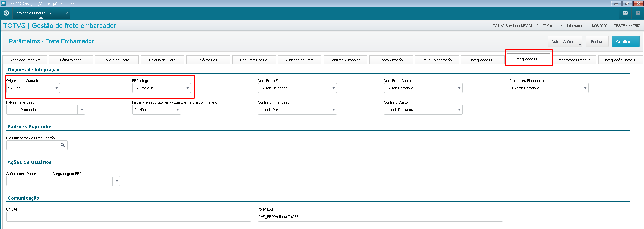Expand Fiscal Pré-requisito para Atualizar Fatura dropdown
This screenshot has width=644, height=229.
177,110
